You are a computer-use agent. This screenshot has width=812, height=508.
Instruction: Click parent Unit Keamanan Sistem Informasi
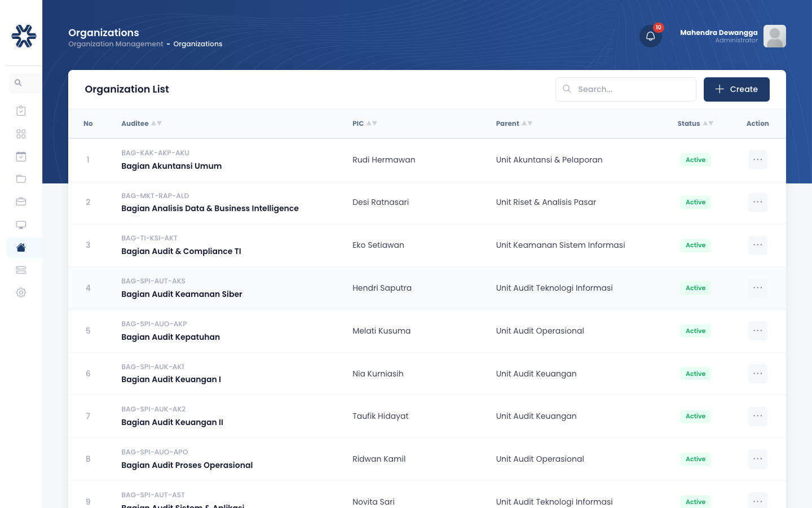[x=561, y=245]
